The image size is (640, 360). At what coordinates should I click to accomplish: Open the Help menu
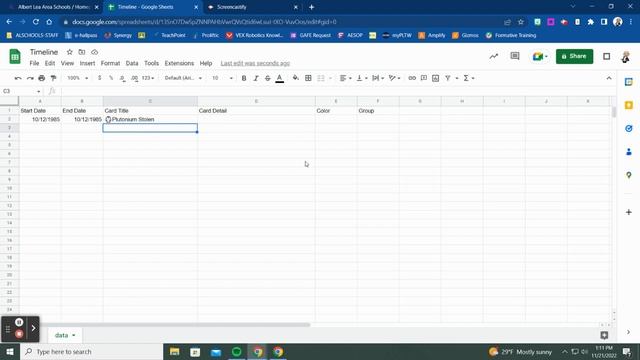tap(206, 63)
